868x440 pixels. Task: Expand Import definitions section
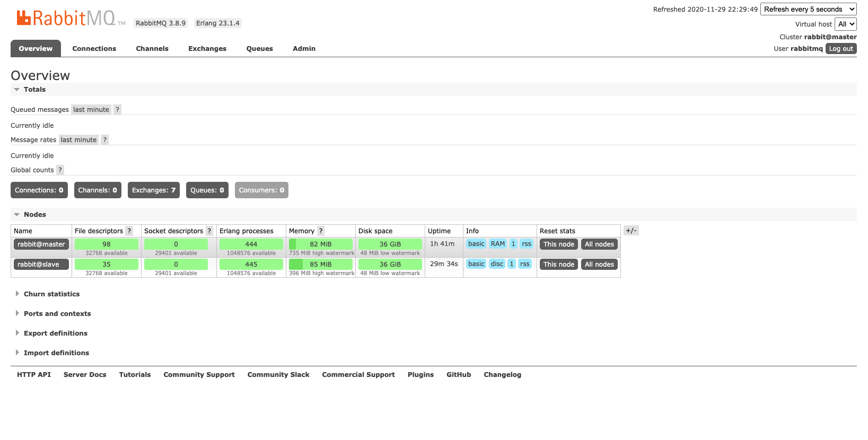pos(56,353)
